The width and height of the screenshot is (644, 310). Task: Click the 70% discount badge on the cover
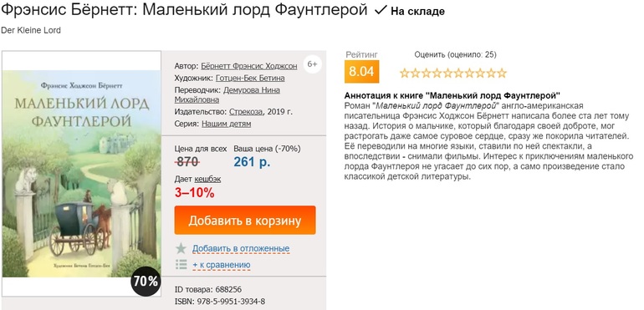[x=146, y=282]
